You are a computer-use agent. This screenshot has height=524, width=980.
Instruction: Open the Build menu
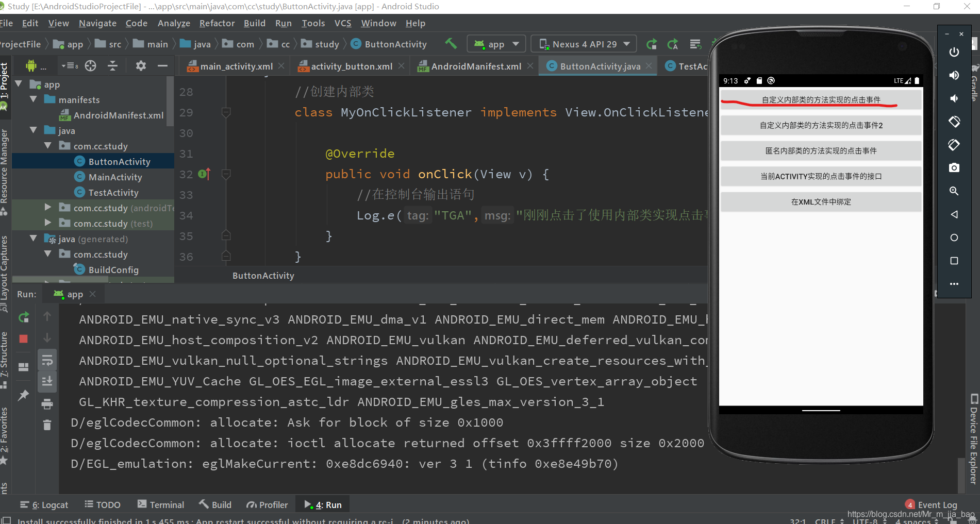click(x=255, y=23)
